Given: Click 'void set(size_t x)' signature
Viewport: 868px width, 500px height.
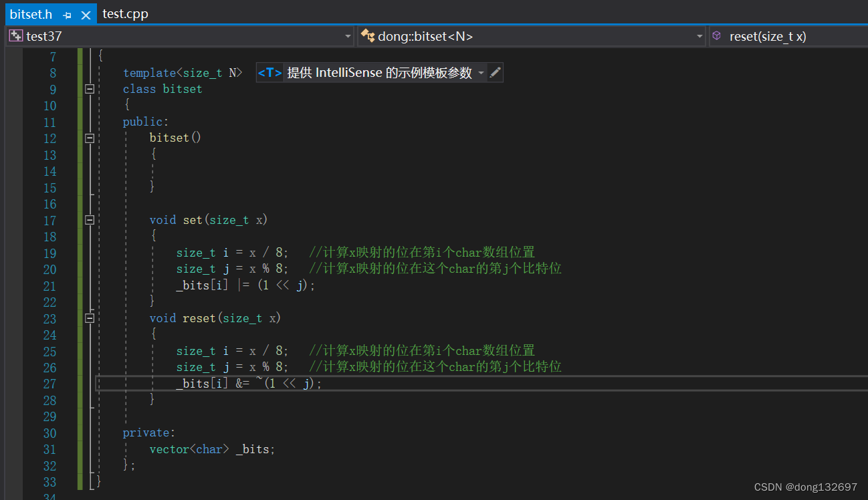Looking at the screenshot, I should point(209,220).
